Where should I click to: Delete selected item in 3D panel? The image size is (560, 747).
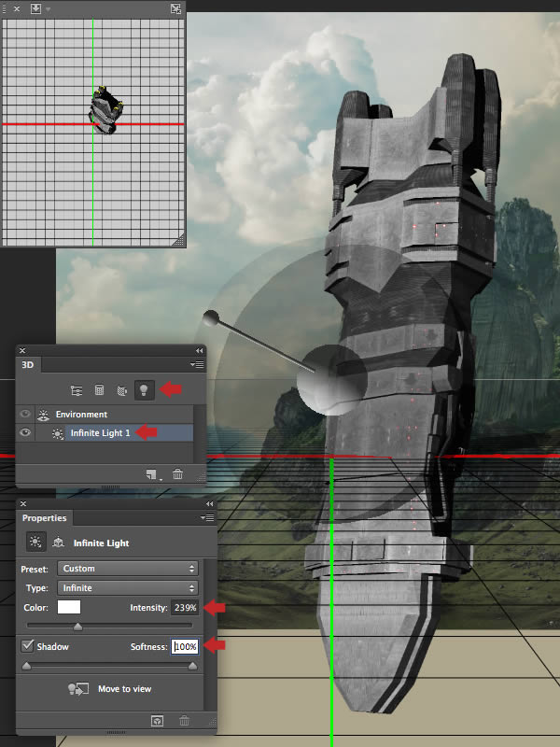(177, 474)
